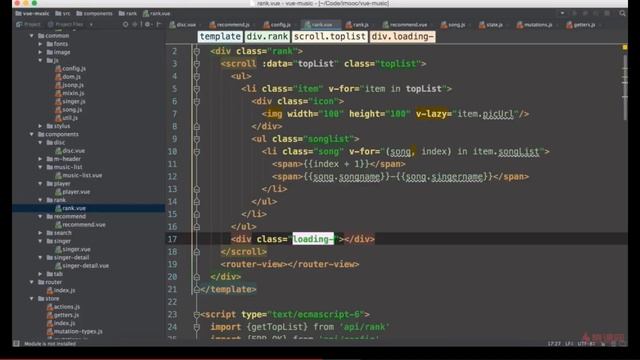Expand the stylus folder
The image size is (640, 360).
coord(40,126)
